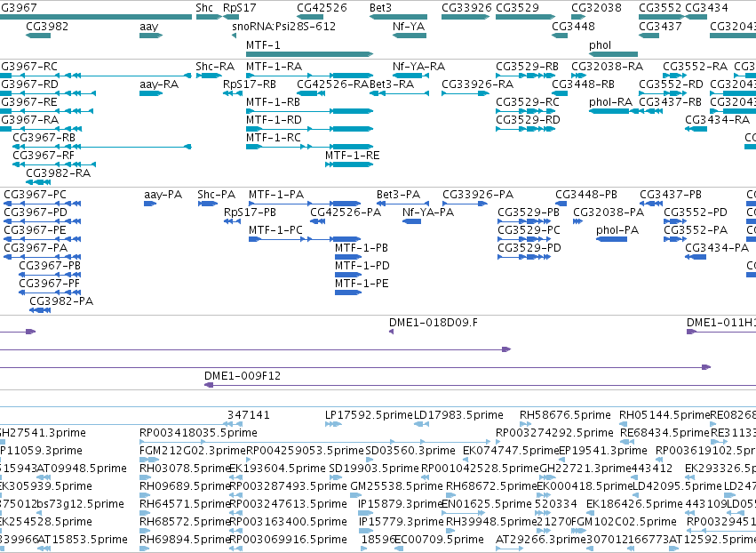The image size is (756, 553).
Task: Select the aay gene label
Action: tap(149, 27)
